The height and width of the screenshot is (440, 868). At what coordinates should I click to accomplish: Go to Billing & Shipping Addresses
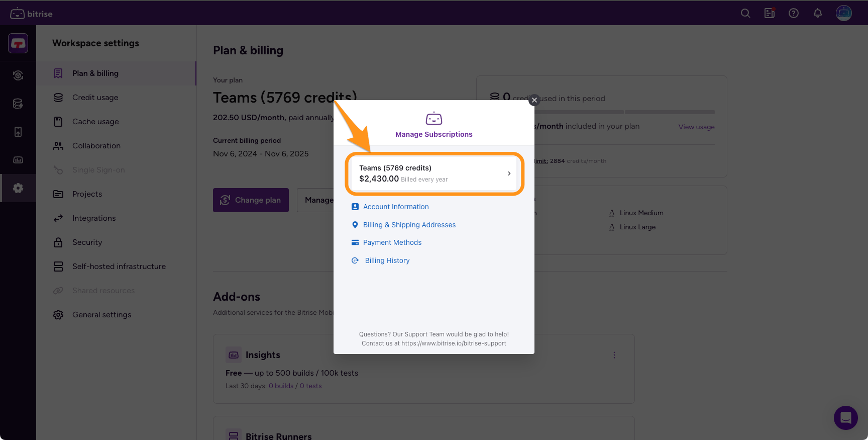(x=409, y=225)
